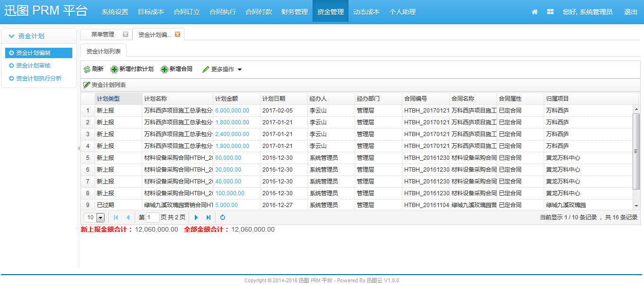644x286 pixels.
Task: Collapse the left sidebar using splitter arrow
Action: (78, 148)
